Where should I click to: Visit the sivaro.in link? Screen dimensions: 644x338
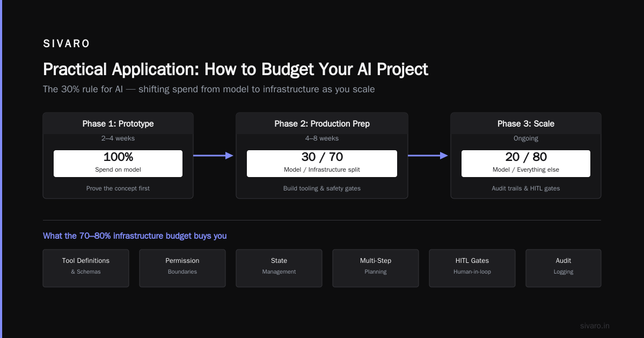pos(595,326)
